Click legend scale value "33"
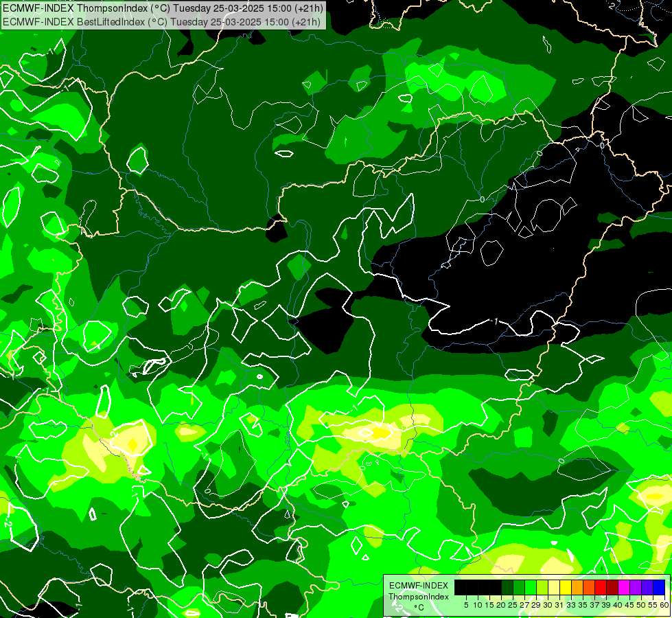672x618 pixels. (x=572, y=605)
